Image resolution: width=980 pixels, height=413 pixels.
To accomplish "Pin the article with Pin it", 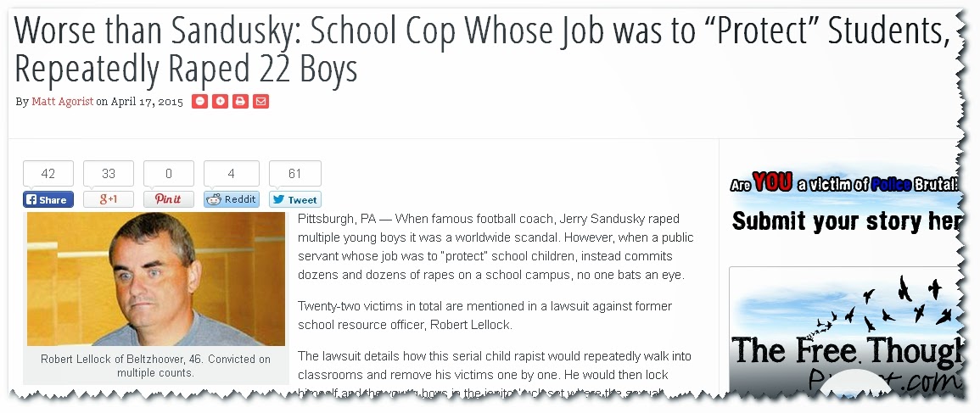I will pyautogui.click(x=168, y=199).
